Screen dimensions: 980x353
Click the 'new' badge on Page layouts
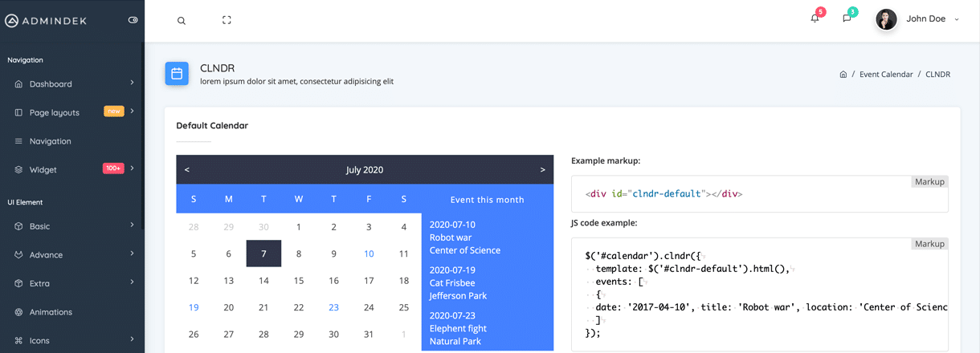pyautogui.click(x=114, y=112)
